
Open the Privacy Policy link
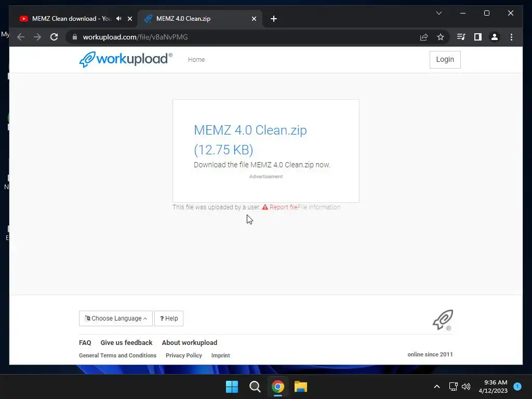(183, 355)
